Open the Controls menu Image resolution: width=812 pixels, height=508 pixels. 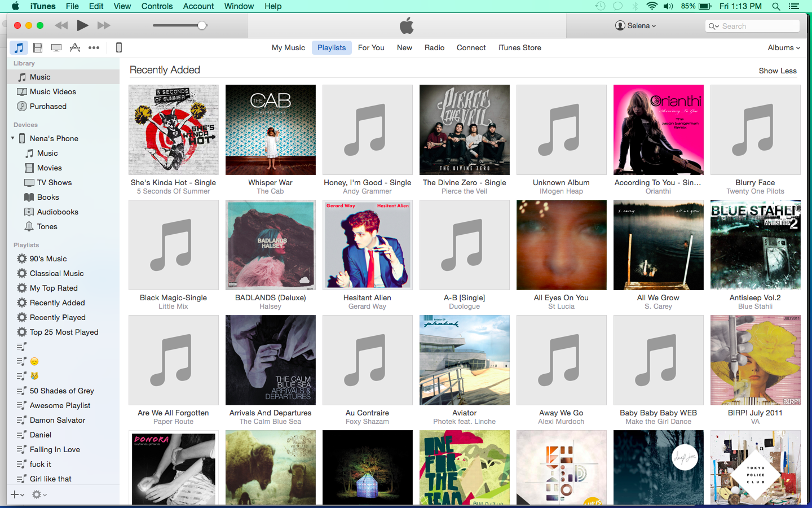click(157, 6)
